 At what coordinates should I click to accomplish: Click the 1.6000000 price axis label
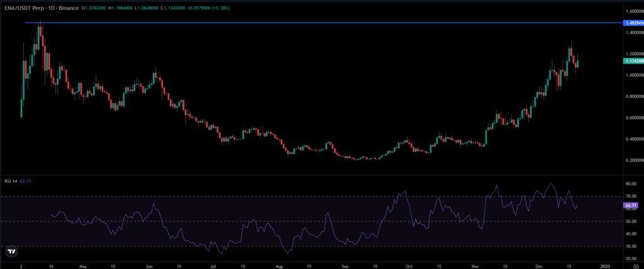click(x=635, y=11)
